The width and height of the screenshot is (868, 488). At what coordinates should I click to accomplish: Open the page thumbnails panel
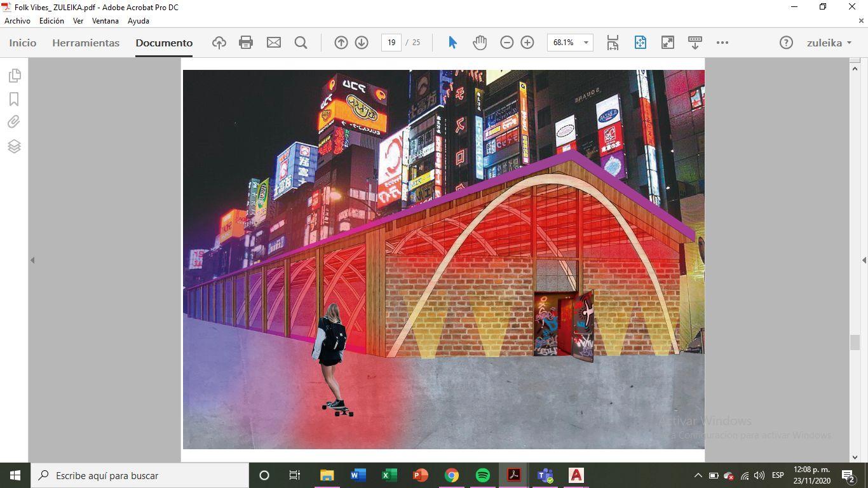point(15,76)
